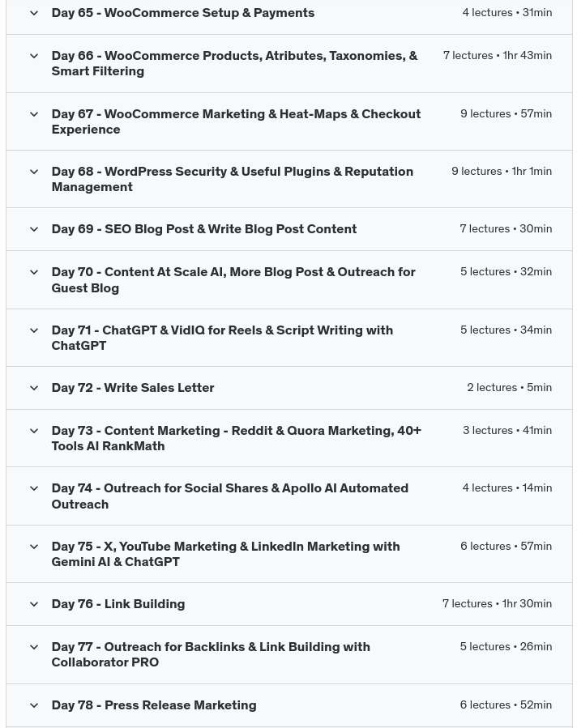Select the Day 69 SEO Blog Post title
The image size is (577, 728).
point(204,229)
